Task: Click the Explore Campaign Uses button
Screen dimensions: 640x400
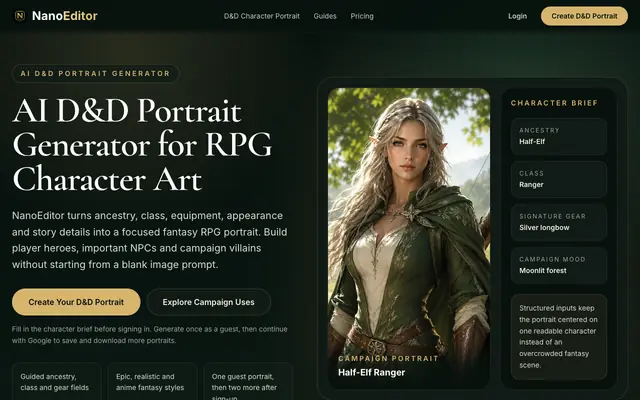Action: coord(208,302)
